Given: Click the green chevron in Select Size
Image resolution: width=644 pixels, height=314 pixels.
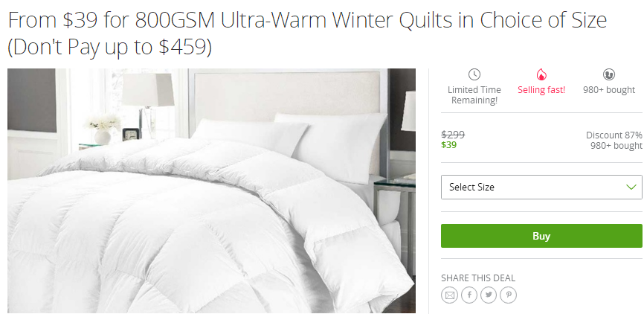Looking at the screenshot, I should (x=631, y=187).
